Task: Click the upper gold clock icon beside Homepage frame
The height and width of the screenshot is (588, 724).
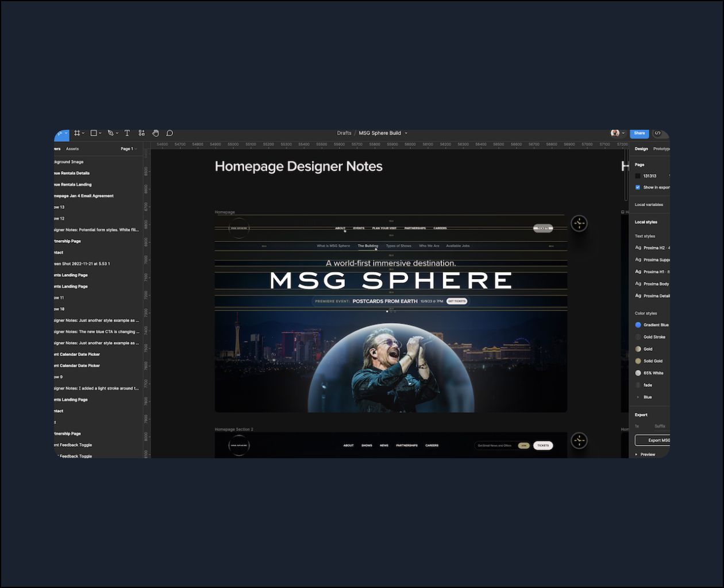Action: pyautogui.click(x=579, y=223)
